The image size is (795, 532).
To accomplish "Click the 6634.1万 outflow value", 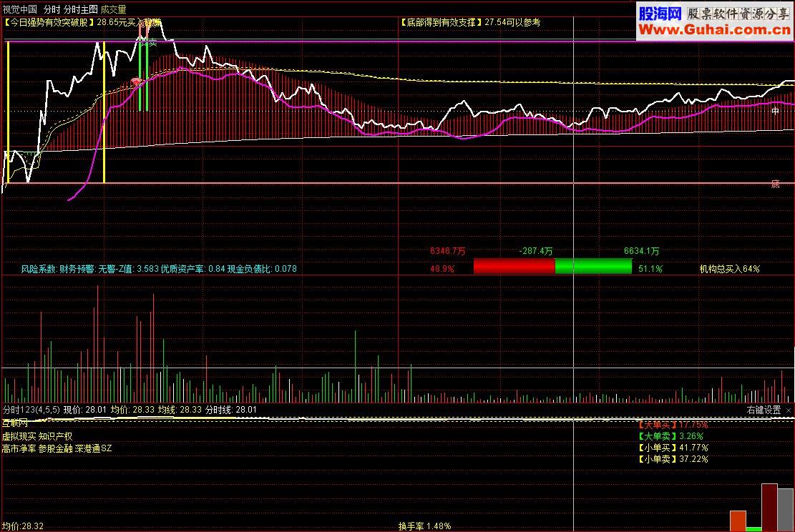I will pos(641,251).
